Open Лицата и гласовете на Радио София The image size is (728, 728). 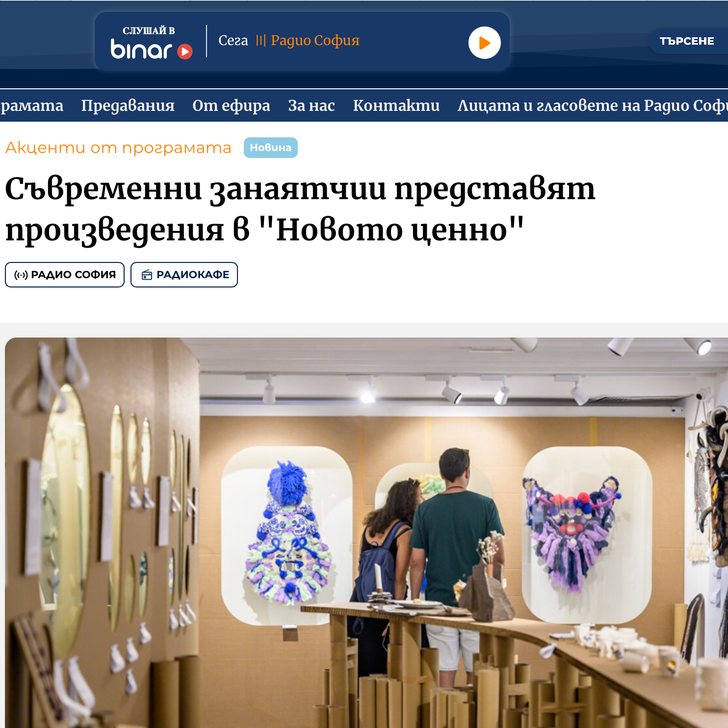(593, 105)
